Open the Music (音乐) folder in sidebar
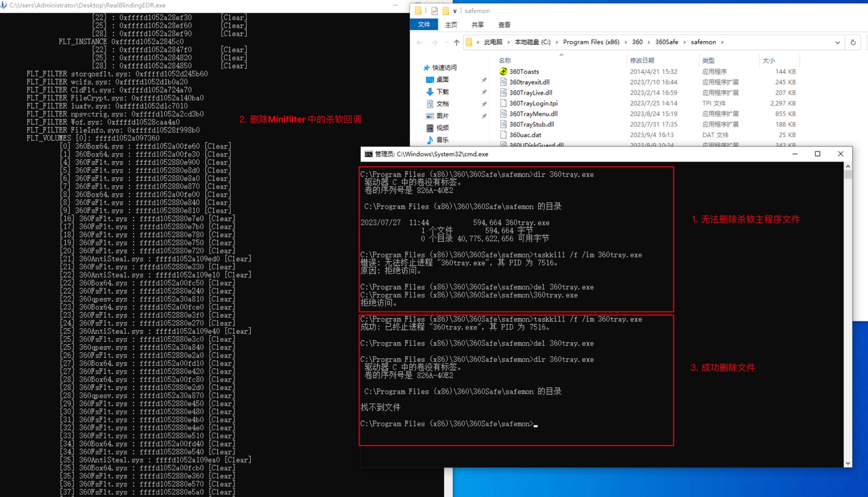 (442, 140)
